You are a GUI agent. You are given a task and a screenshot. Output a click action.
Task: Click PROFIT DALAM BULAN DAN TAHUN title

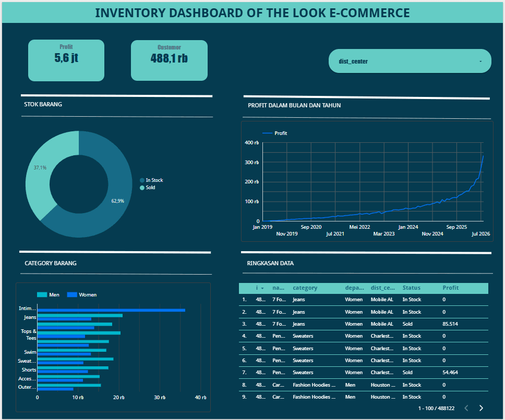pos(294,105)
